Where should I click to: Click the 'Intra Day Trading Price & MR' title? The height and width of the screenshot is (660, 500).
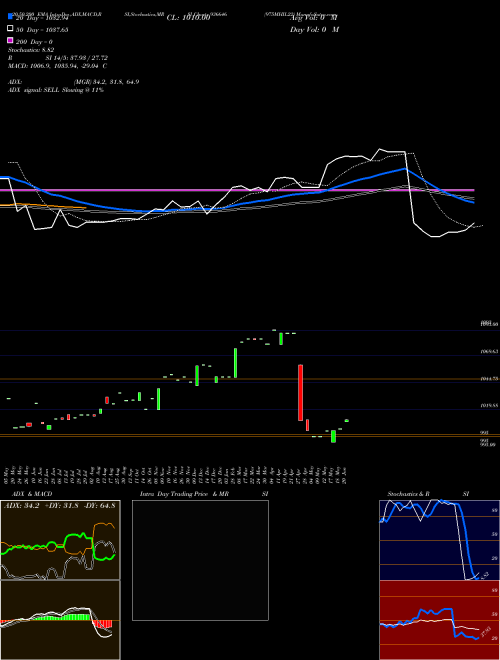(x=184, y=494)
